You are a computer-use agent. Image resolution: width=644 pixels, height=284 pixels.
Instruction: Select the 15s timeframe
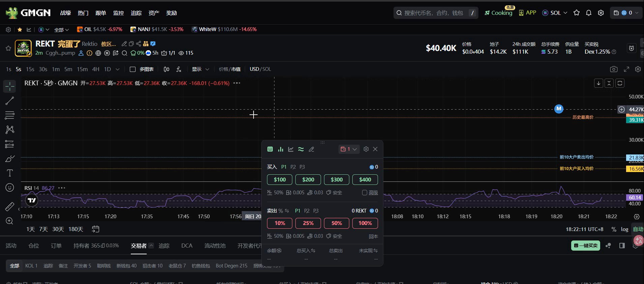tap(30, 69)
